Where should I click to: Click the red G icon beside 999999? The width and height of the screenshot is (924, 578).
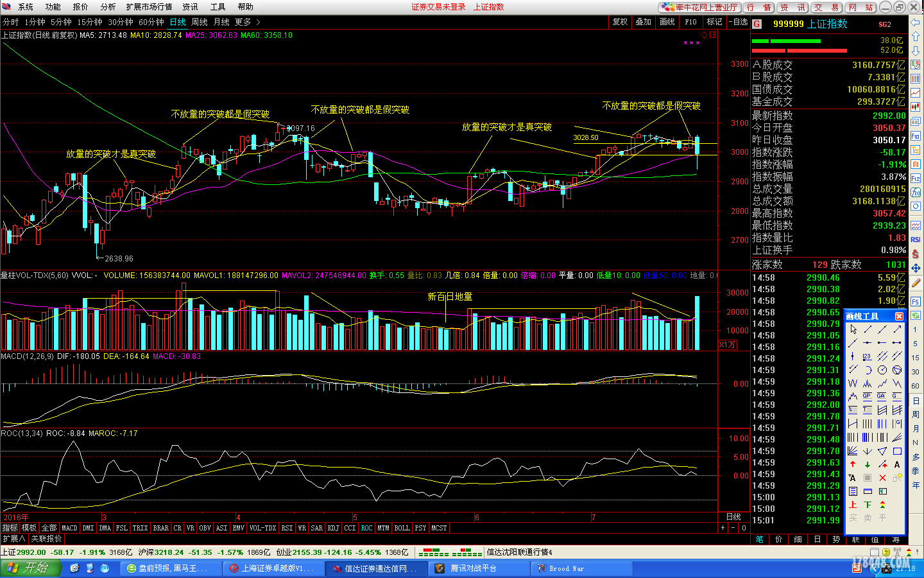tap(757, 24)
